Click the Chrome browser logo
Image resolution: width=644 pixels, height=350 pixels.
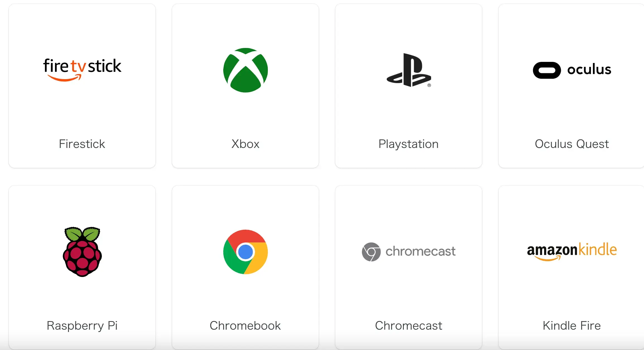(246, 252)
